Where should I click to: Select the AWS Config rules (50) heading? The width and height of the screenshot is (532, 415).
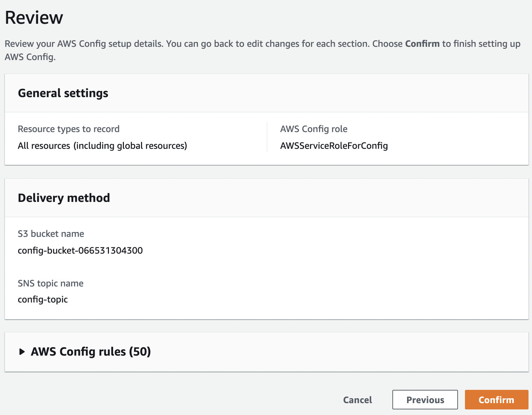91,352
